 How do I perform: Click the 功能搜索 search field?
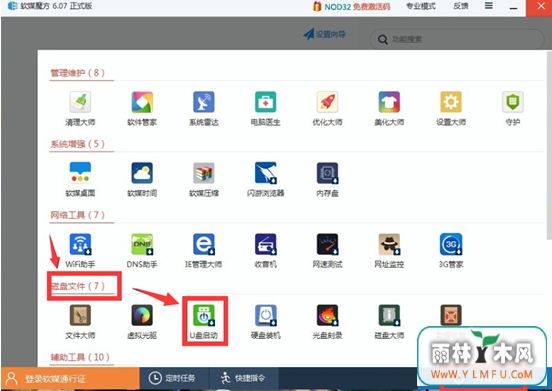coord(457,39)
